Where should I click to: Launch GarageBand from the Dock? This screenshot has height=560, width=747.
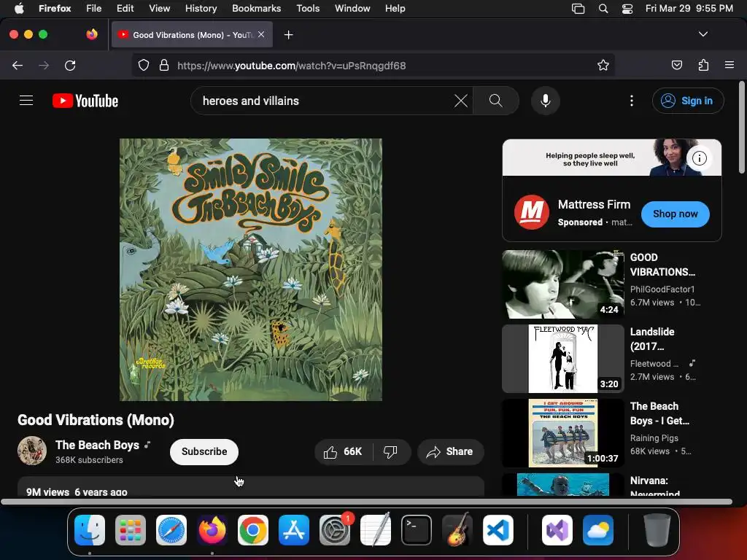tap(457, 530)
